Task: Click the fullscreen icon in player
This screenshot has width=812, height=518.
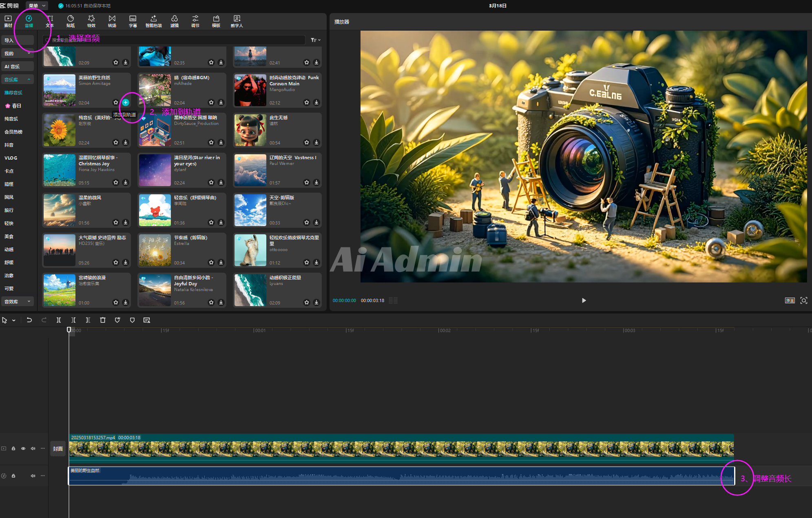Action: 803,300
